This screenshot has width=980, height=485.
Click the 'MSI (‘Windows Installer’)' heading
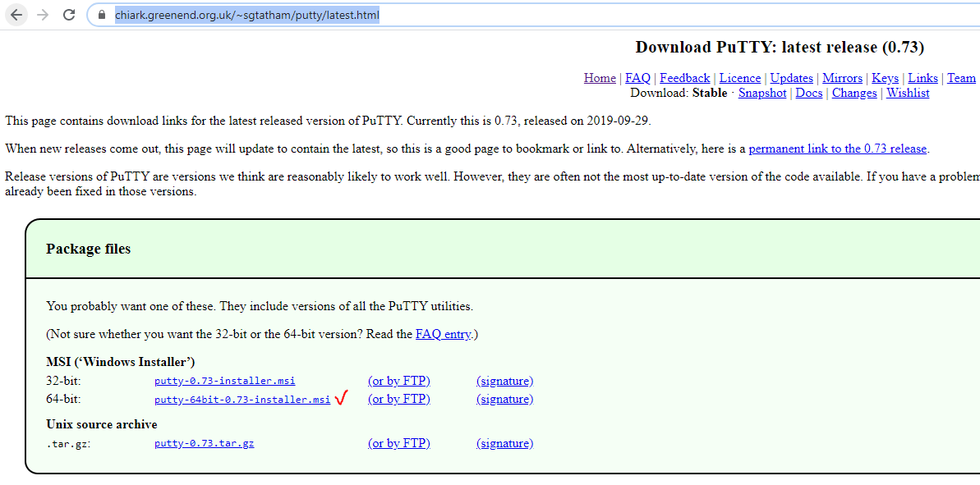[121, 362]
